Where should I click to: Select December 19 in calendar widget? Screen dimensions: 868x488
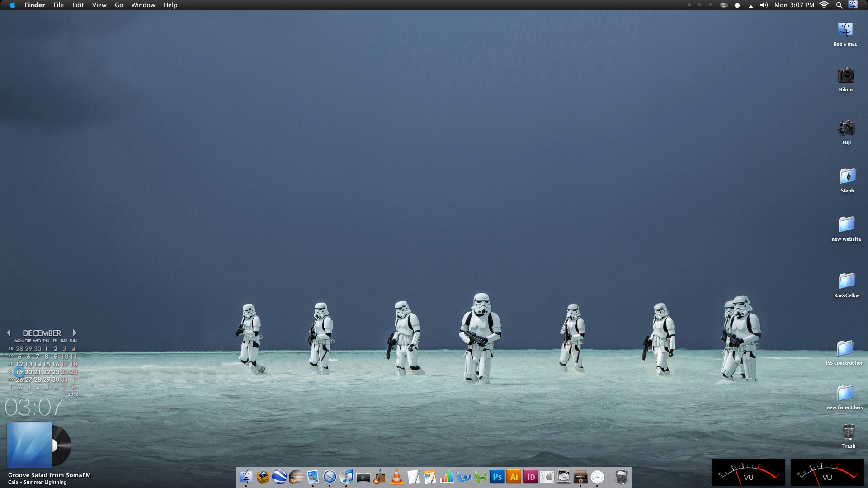click(19, 372)
